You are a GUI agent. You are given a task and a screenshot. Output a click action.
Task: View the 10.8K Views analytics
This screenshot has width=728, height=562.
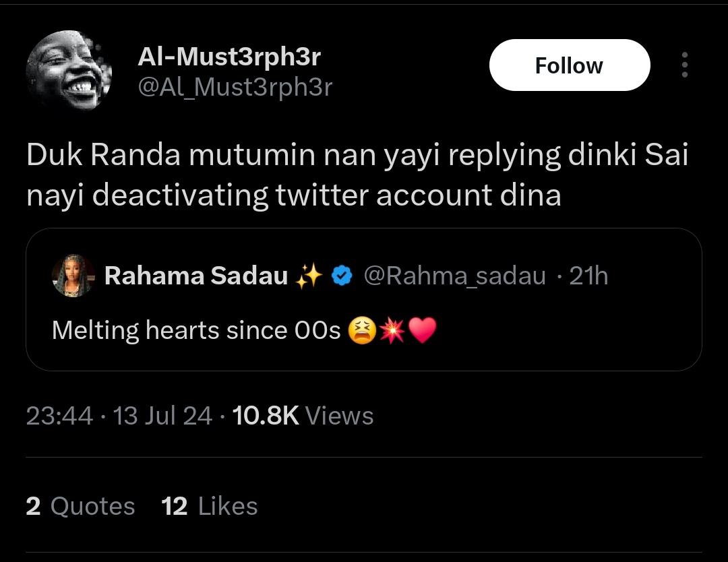[303, 415]
